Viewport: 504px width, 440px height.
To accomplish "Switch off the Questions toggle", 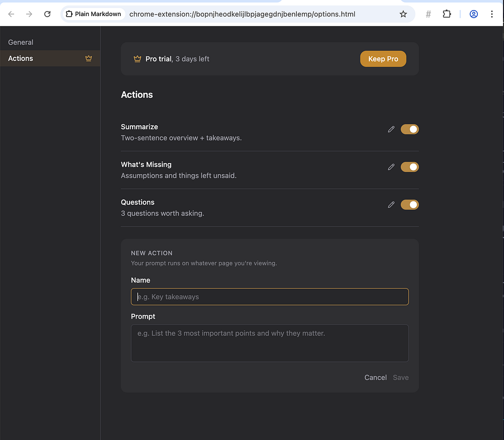I will click(409, 204).
